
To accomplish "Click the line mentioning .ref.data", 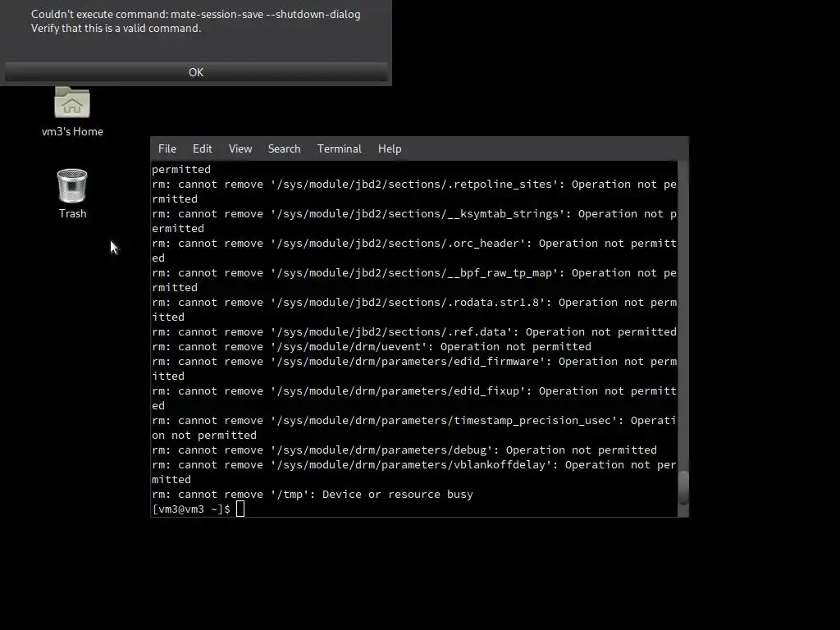I will click(414, 331).
